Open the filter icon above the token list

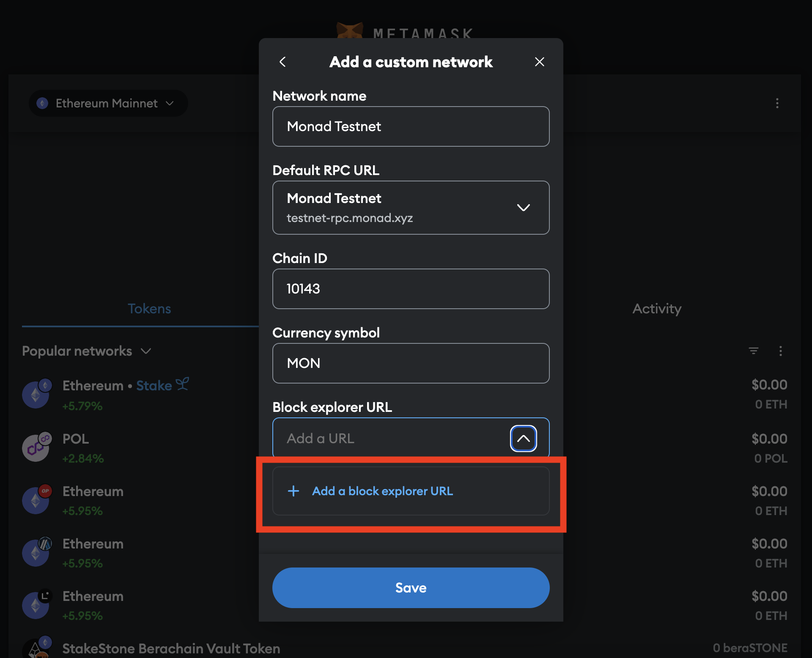pos(754,351)
